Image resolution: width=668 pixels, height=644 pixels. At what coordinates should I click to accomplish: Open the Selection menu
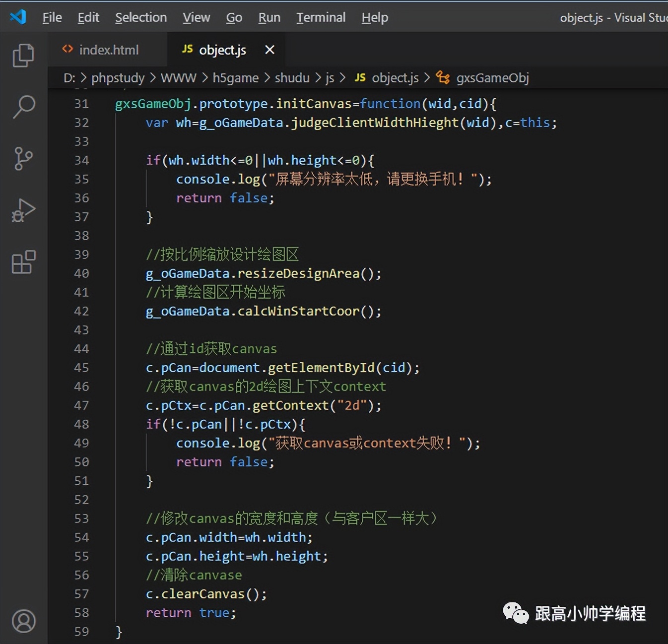(x=141, y=17)
